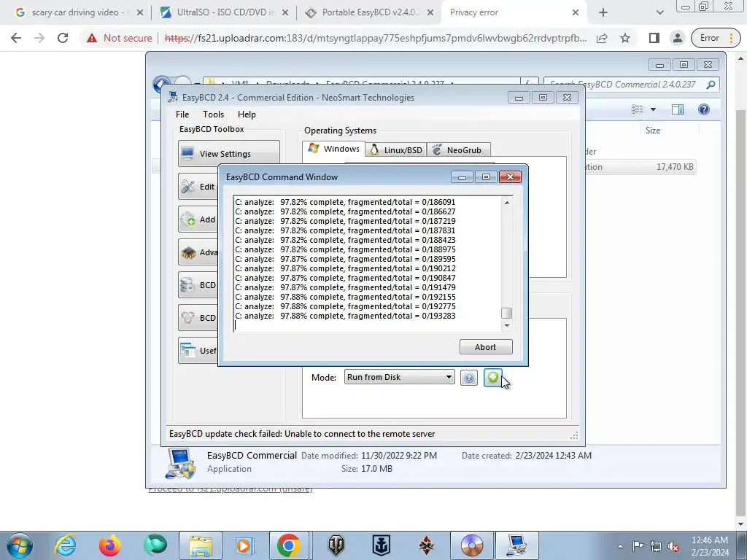Show hidden system tray icons
The image size is (747, 560).
pyautogui.click(x=620, y=546)
